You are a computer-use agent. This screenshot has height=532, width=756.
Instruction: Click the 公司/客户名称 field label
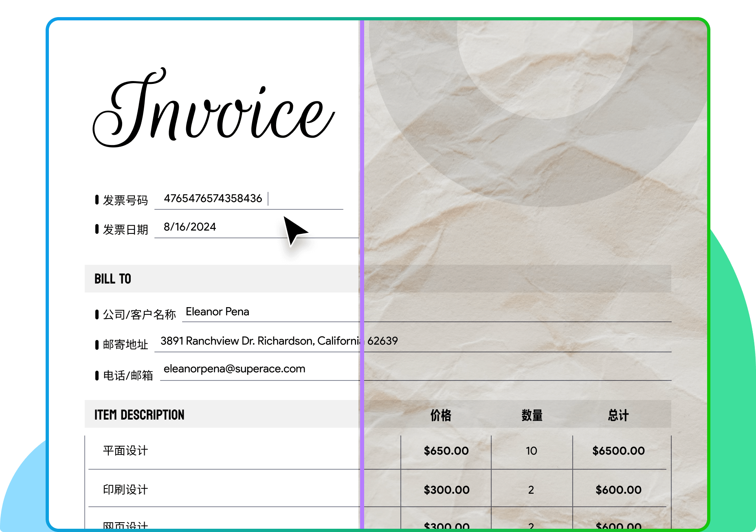pyautogui.click(x=139, y=314)
